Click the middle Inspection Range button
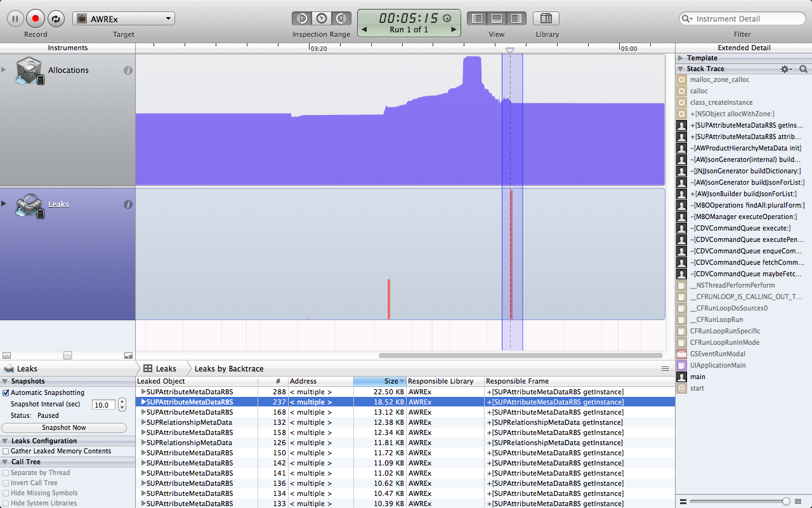This screenshot has width=812, height=508. click(322, 18)
